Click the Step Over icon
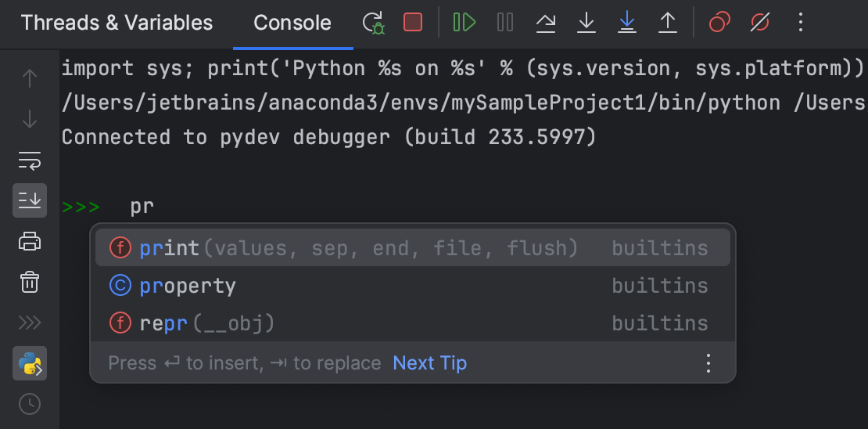 546,23
